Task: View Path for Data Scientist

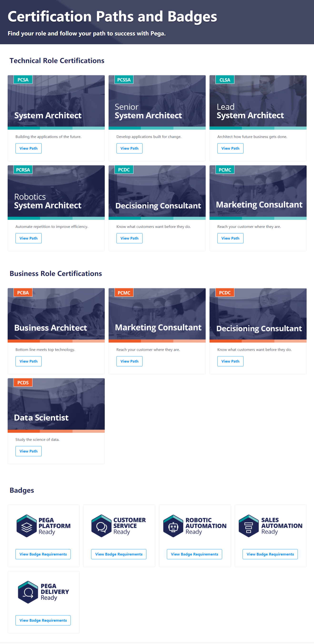Action: click(x=29, y=451)
